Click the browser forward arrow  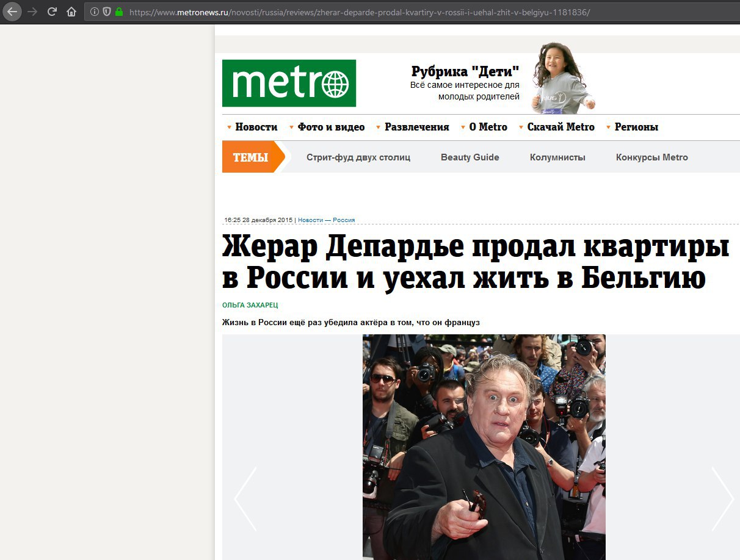(x=32, y=11)
